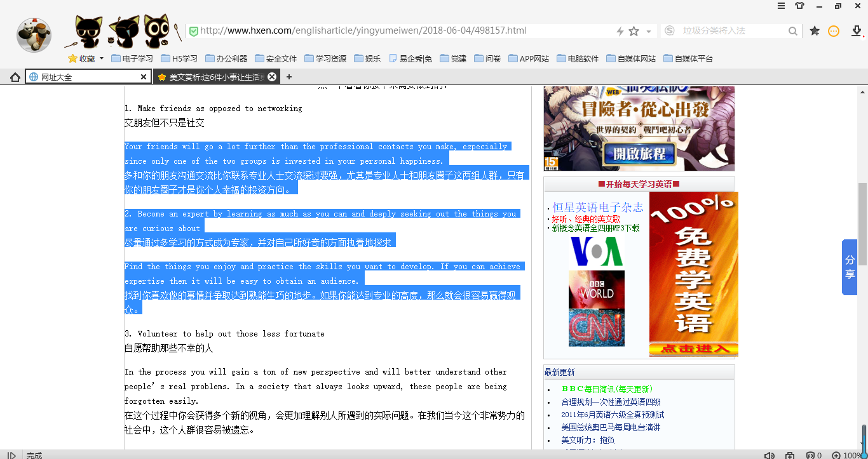Open the 安全文件 bookmark folder
868x459 pixels.
click(x=275, y=58)
